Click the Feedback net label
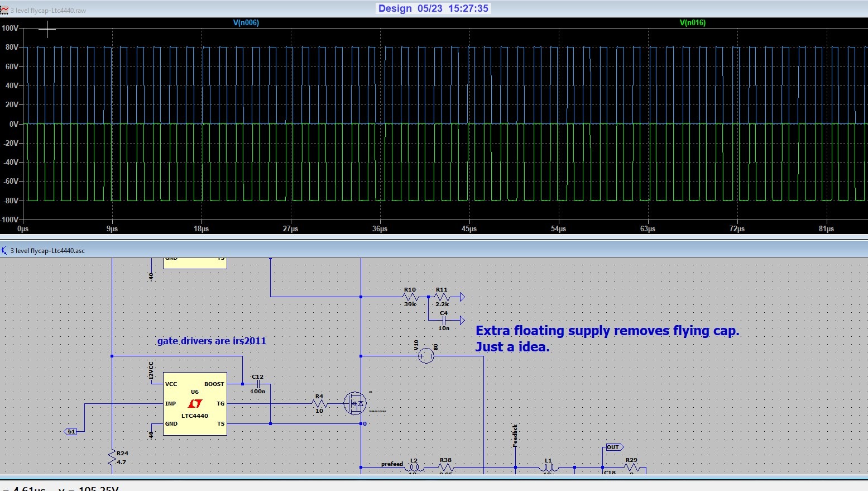The height and width of the screenshot is (491, 868). coord(515,436)
